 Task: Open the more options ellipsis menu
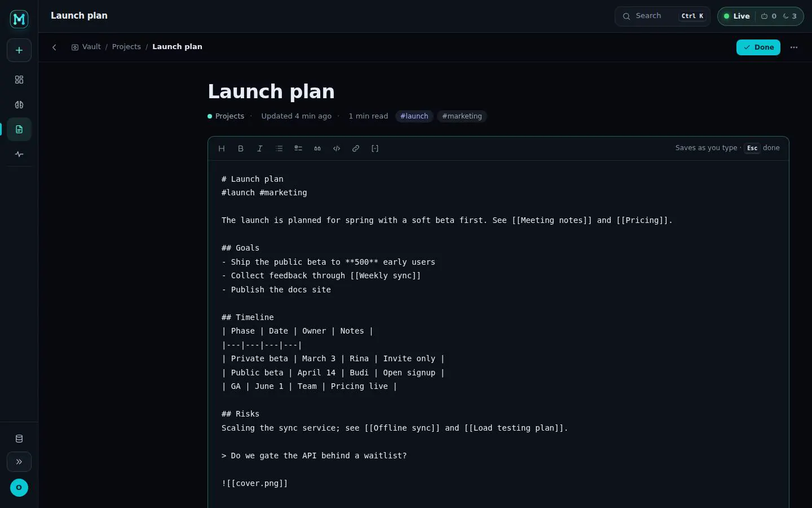(794, 47)
